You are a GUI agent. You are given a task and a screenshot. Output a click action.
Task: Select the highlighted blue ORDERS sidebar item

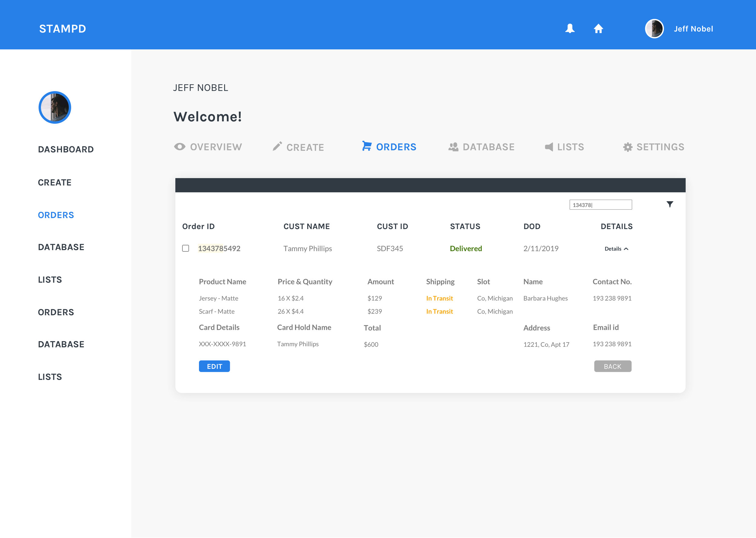click(x=56, y=215)
